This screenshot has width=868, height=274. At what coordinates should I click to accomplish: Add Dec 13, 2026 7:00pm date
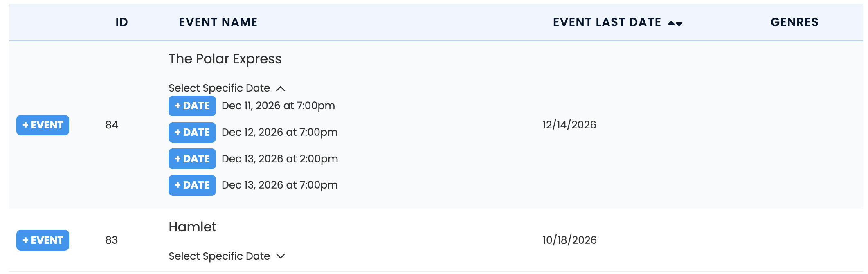pyautogui.click(x=192, y=185)
